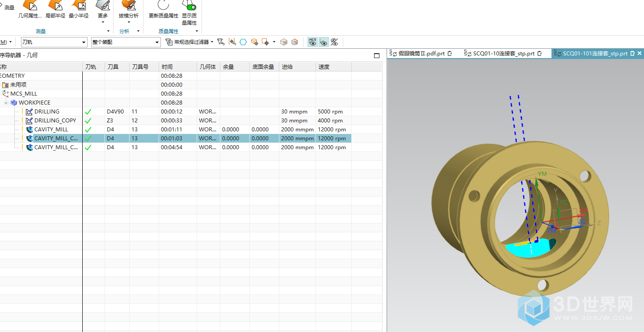Screen dimensions: 644x332
Task: Toggle the crossed-out eye hide display icon
Action: 334,42
